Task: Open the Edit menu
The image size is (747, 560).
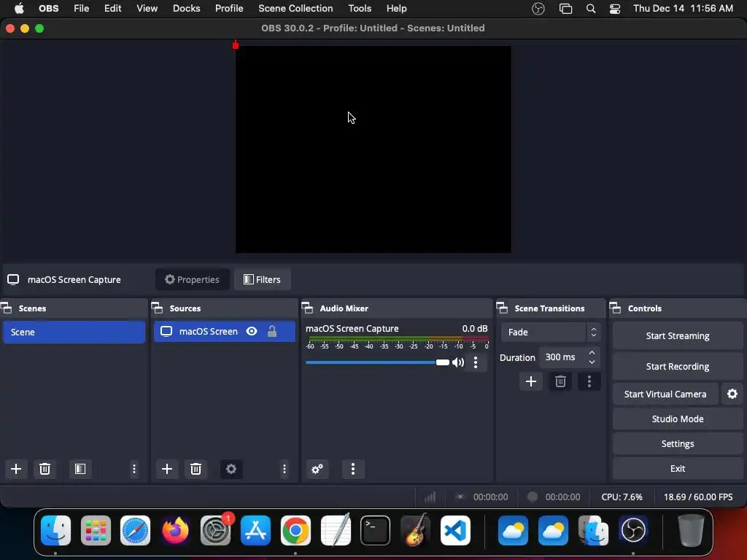Action: tap(113, 9)
